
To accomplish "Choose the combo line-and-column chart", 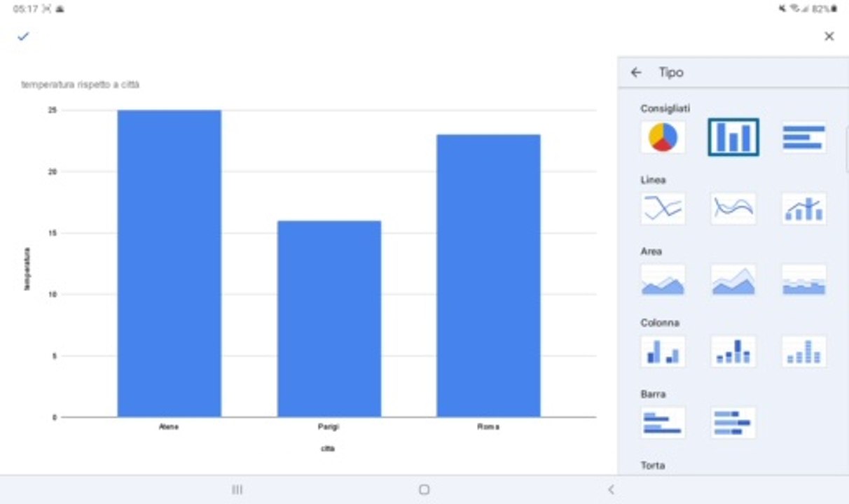I will 804,209.
